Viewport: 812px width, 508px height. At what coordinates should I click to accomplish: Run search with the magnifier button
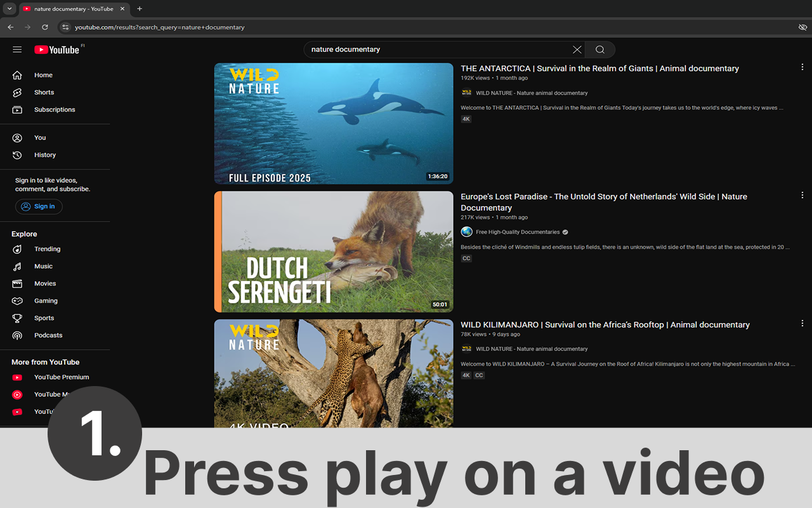(x=600, y=50)
